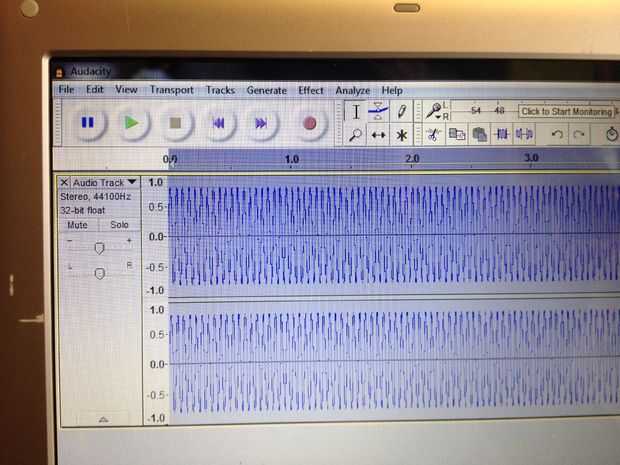The height and width of the screenshot is (465, 620).
Task: Start playback with the green Play button
Action: 132,123
